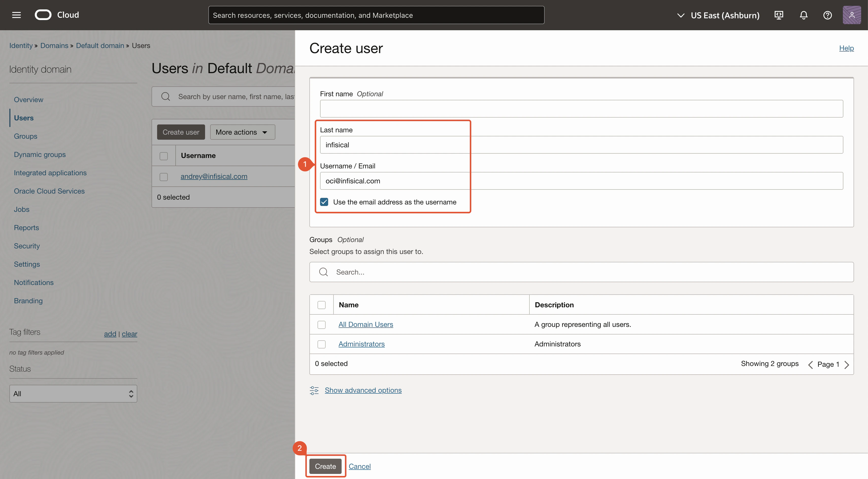
Task: Open the help question mark icon
Action: click(828, 15)
